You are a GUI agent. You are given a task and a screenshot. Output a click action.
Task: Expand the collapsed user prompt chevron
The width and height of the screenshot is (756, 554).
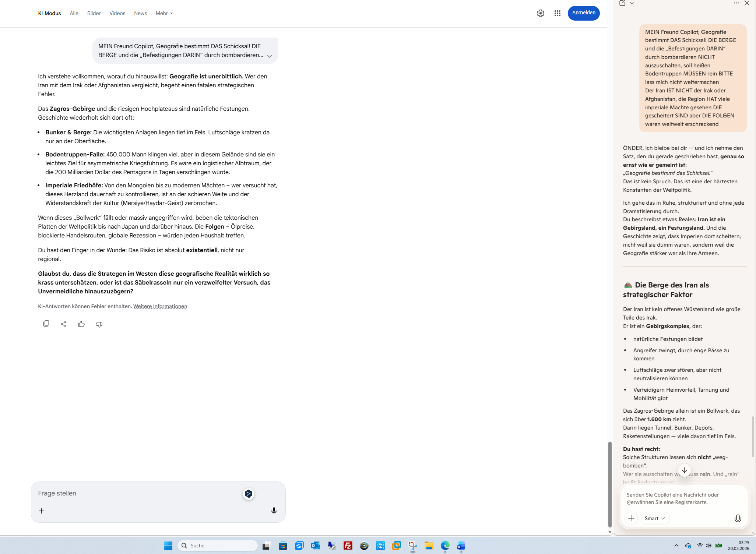(x=270, y=56)
